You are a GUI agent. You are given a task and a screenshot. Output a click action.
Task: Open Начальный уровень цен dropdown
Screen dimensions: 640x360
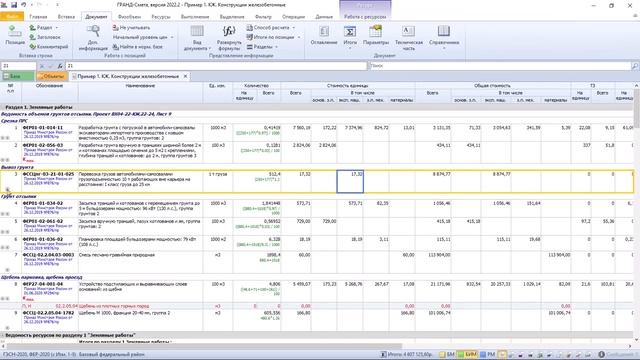pyautogui.click(x=143, y=37)
